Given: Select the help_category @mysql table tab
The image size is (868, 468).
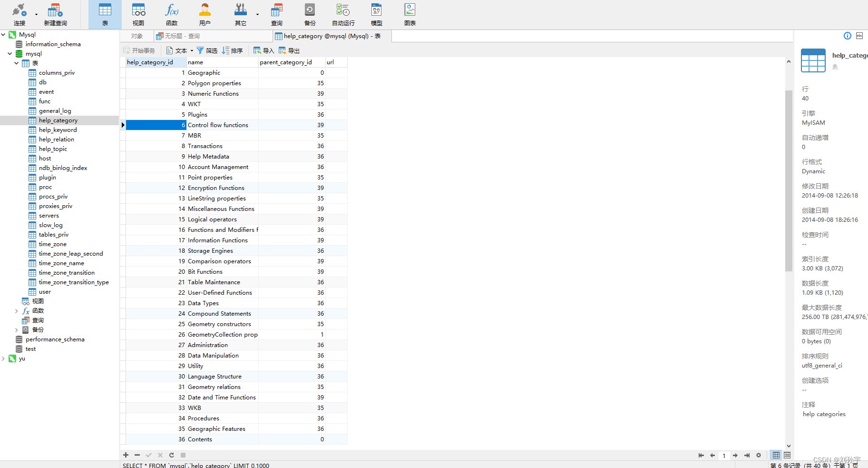Looking at the screenshot, I should point(332,36).
